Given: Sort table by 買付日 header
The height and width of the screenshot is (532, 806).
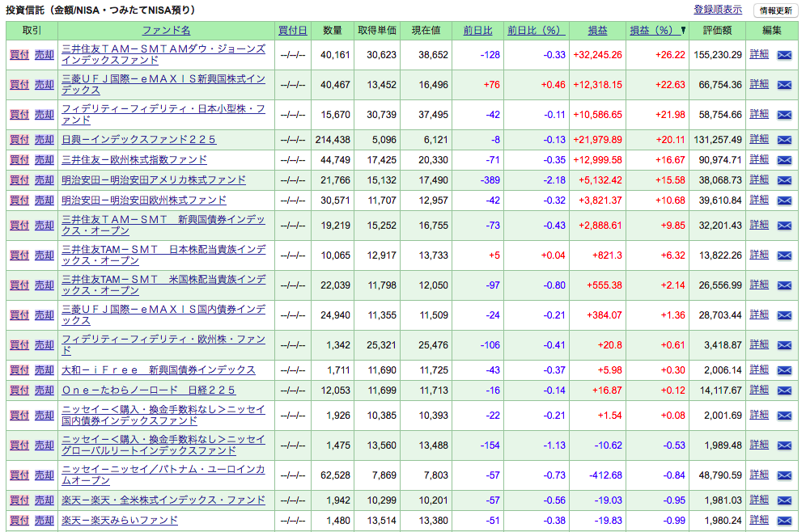Looking at the screenshot, I should point(292,31).
